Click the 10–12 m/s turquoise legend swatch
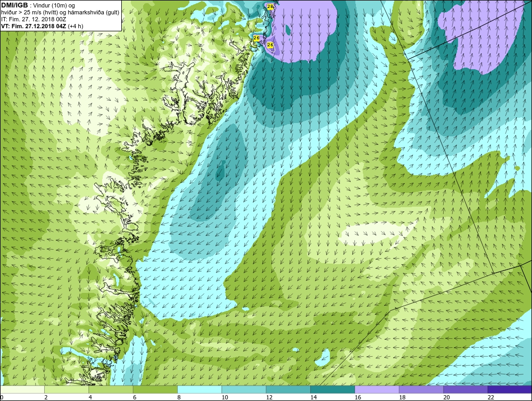This screenshot has width=532, height=401. pyautogui.click(x=244, y=389)
